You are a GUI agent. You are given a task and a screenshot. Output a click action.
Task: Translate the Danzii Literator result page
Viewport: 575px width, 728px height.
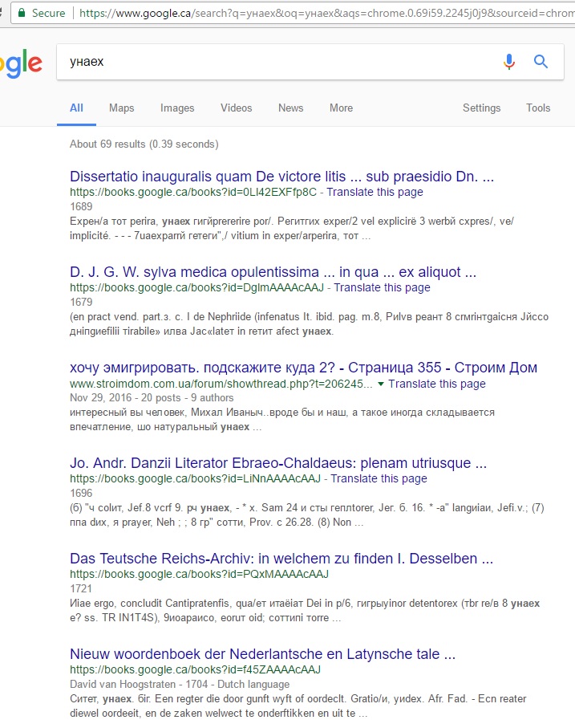point(379,478)
